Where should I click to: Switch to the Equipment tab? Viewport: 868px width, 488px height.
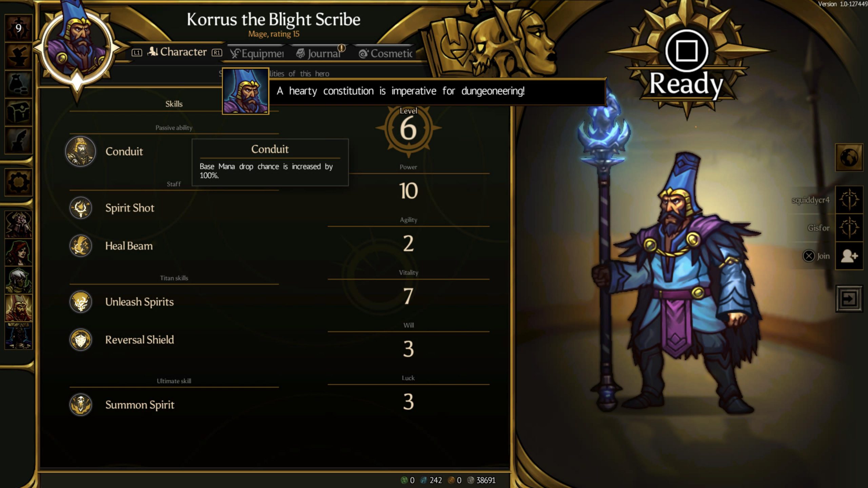tap(257, 53)
